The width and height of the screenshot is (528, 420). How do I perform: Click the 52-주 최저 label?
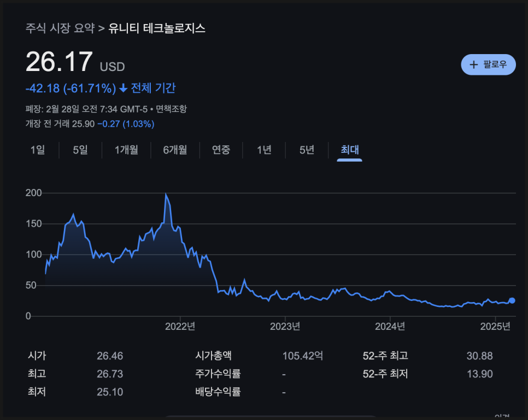pyautogui.click(x=385, y=374)
